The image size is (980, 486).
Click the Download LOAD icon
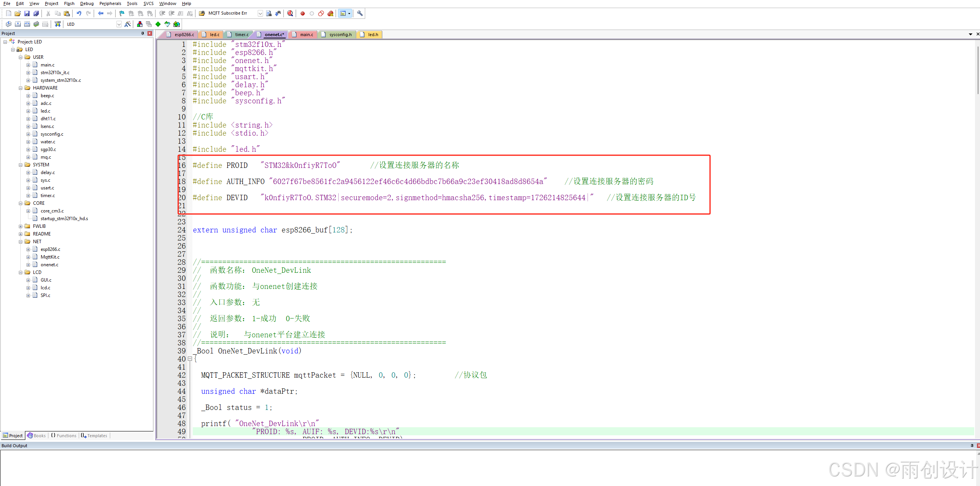tap(58, 24)
